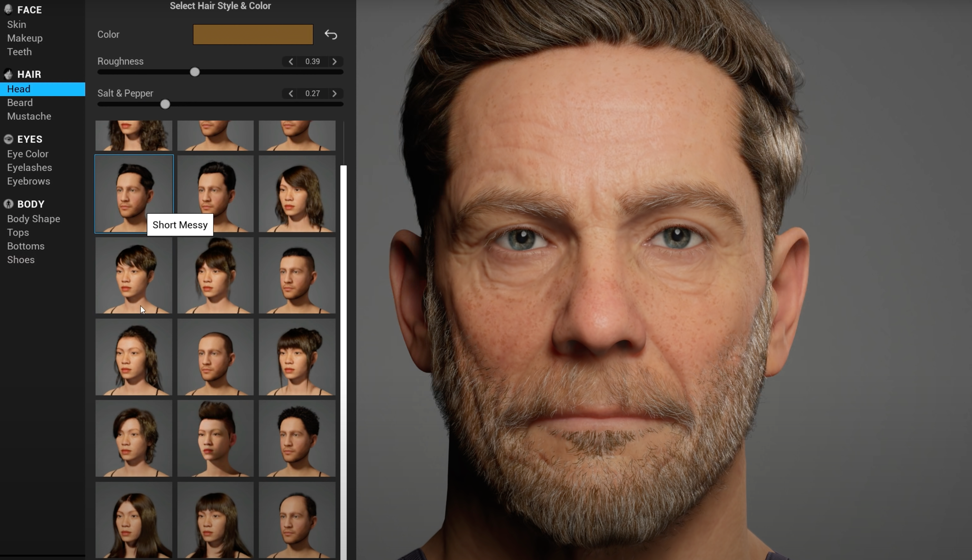Select the Short Messy hairstyle thumbnail
Viewport: 972px width, 560px height.
pyautogui.click(x=134, y=194)
